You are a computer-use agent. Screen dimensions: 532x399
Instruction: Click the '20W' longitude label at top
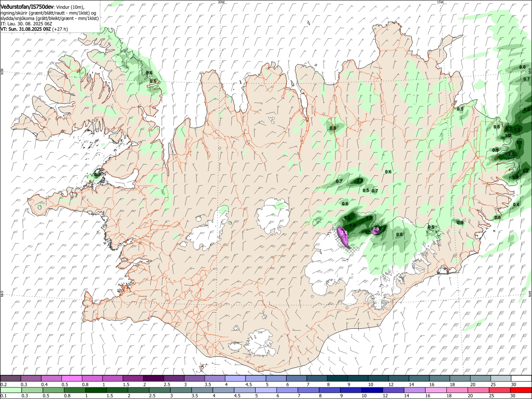(x=221, y=2)
